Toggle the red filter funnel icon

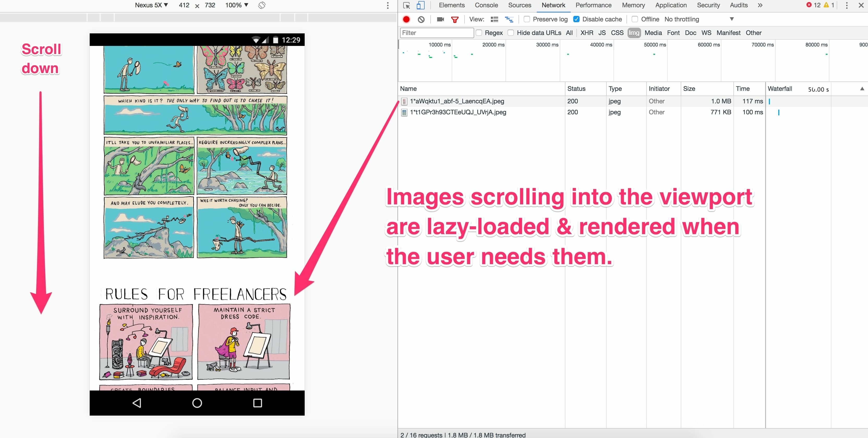[455, 20]
